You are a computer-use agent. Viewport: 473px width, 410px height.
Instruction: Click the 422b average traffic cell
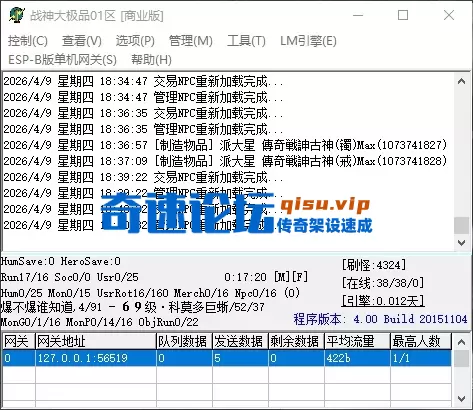(x=357, y=358)
